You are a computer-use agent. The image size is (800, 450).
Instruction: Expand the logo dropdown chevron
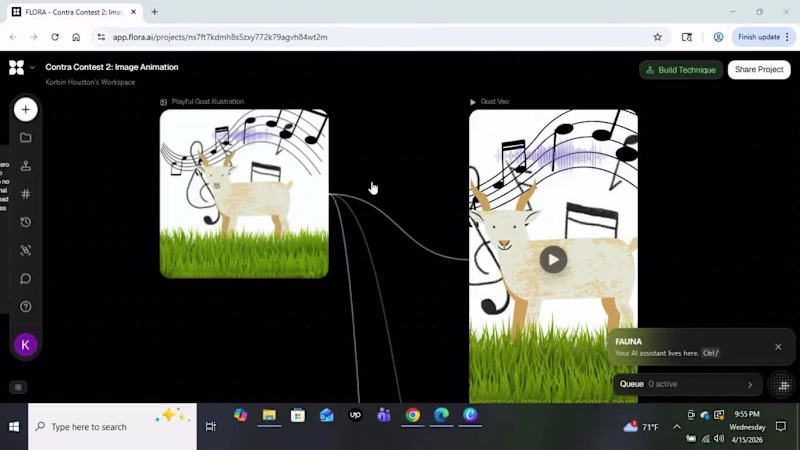[32, 67]
